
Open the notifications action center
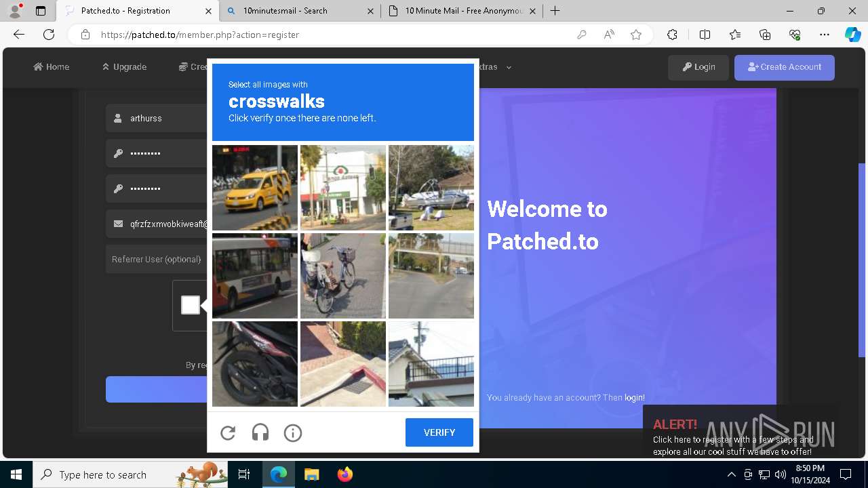pos(846,474)
